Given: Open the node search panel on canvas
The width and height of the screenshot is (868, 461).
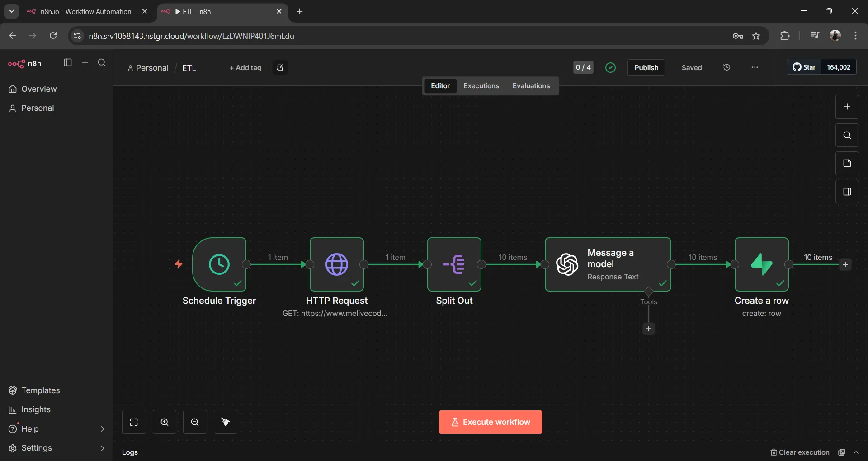Looking at the screenshot, I should pos(847,135).
